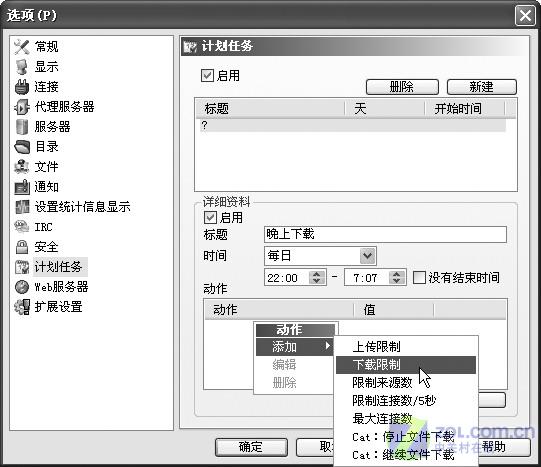This screenshot has width=541, height=467.
Task: Check the 没有结束时间 checkbox
Action: click(419, 277)
